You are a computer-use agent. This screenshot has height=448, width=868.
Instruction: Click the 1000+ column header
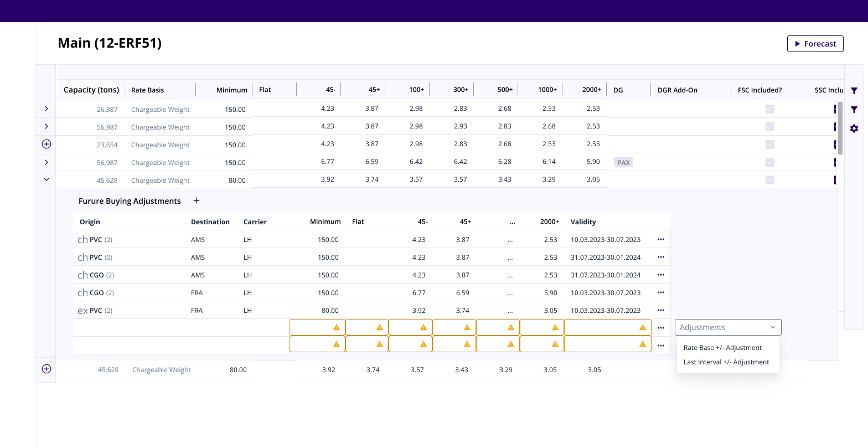coord(547,89)
